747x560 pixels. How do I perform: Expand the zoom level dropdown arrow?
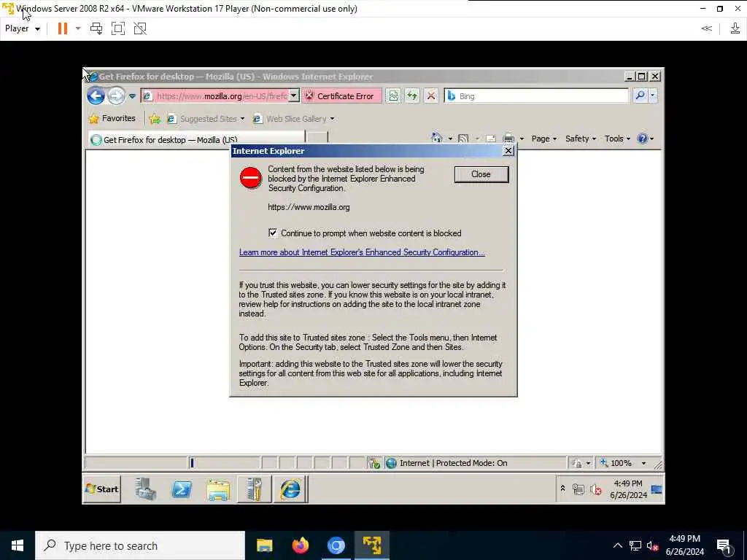(643, 463)
